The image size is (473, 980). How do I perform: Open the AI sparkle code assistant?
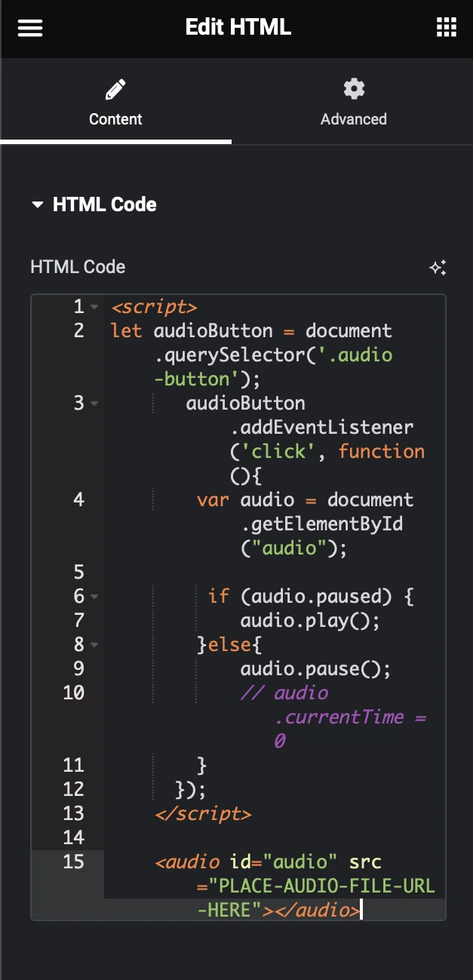438,267
